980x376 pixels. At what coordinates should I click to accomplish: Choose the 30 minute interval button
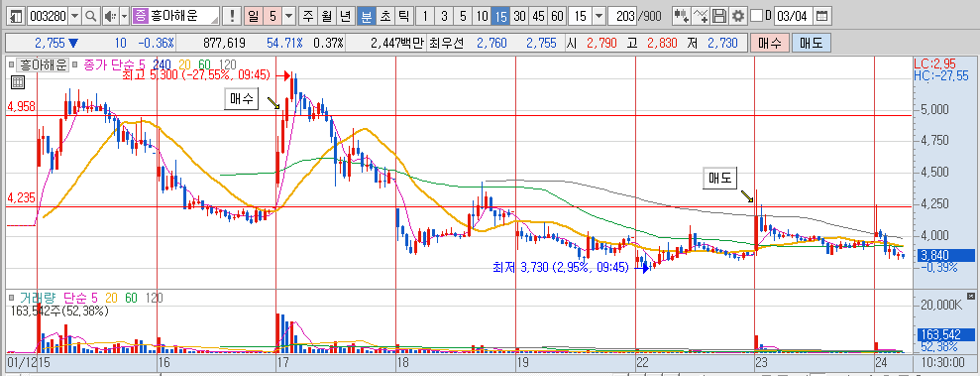tap(519, 16)
